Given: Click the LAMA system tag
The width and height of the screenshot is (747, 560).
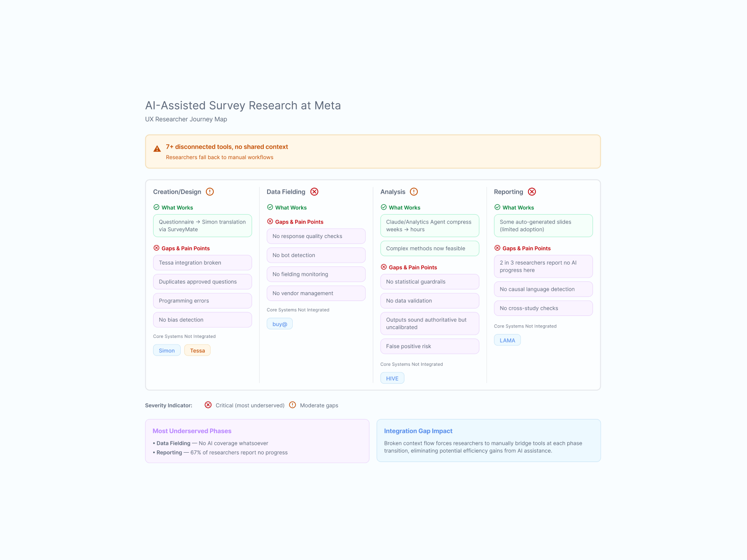Looking at the screenshot, I should pos(507,340).
